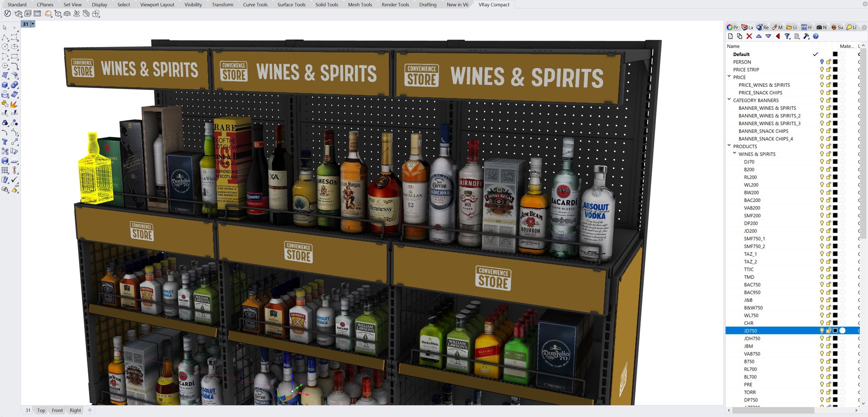Move layer down with blue down arrow
Viewport: 868px width, 417px height.
[x=768, y=36]
